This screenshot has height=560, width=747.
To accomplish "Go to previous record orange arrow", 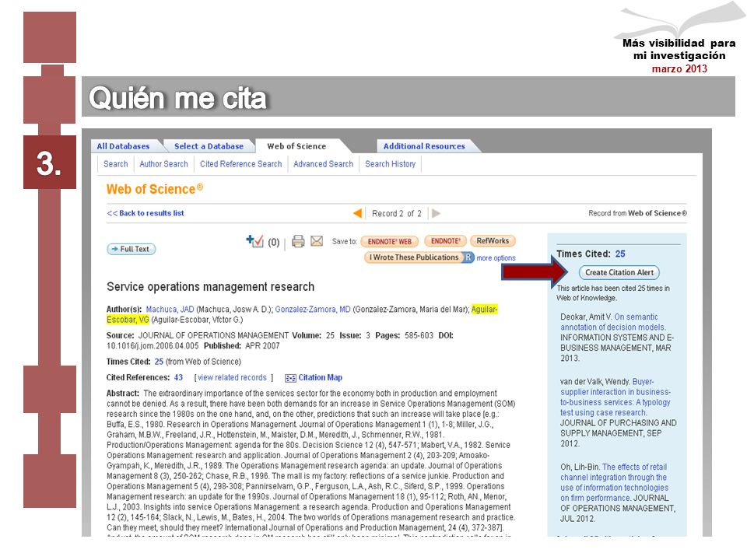I will pos(357,213).
